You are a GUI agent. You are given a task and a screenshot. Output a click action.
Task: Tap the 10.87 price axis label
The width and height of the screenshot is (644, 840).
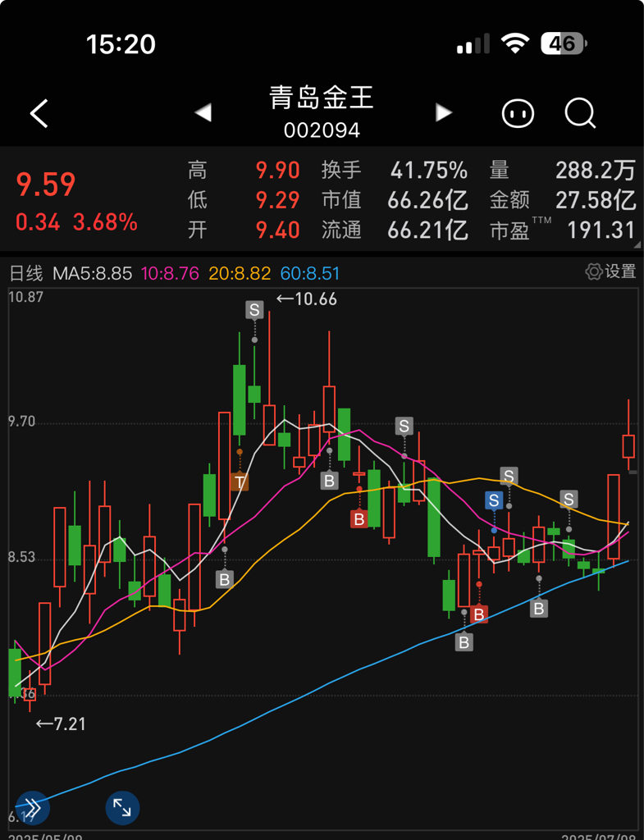coord(25,296)
